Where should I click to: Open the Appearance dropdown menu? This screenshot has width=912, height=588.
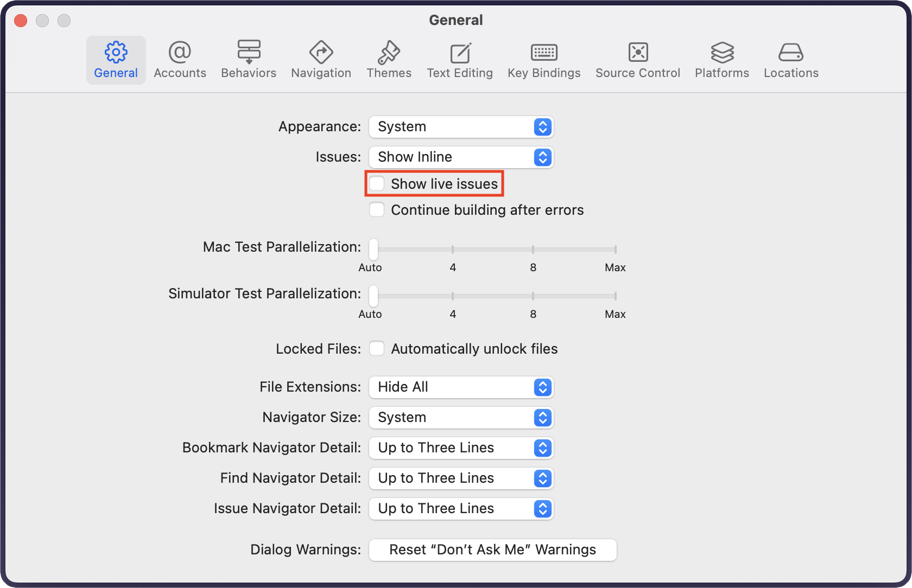tap(461, 127)
